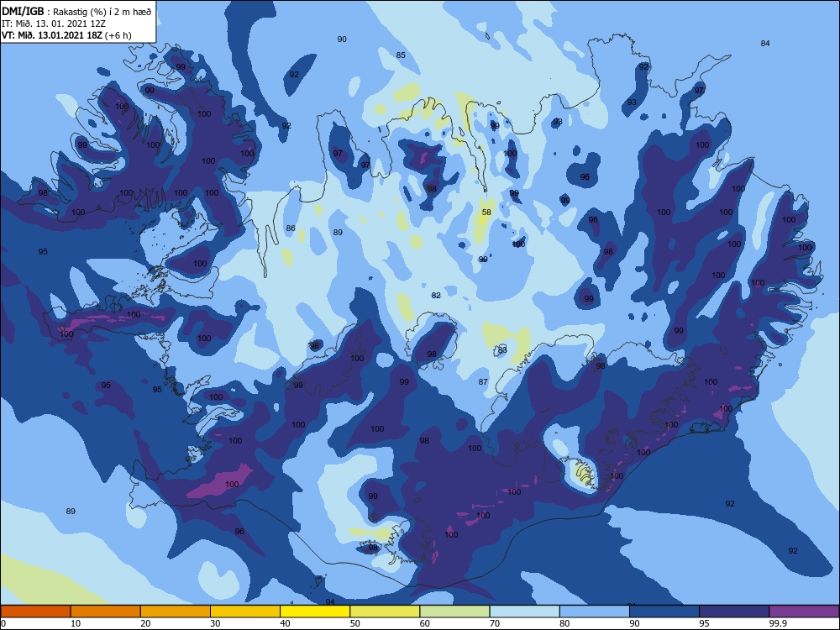The width and height of the screenshot is (840, 630).
Task: Click the map value 87 in the interior
Action: 483,382
